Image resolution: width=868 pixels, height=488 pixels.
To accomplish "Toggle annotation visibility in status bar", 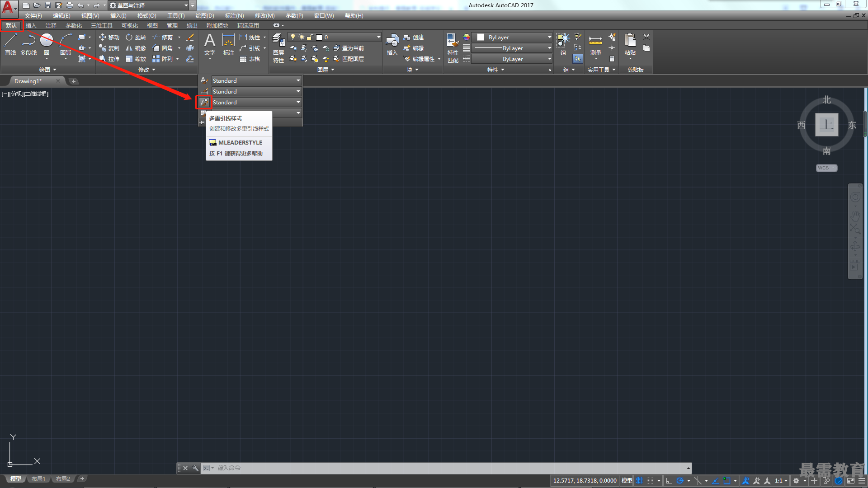I will tap(746, 481).
